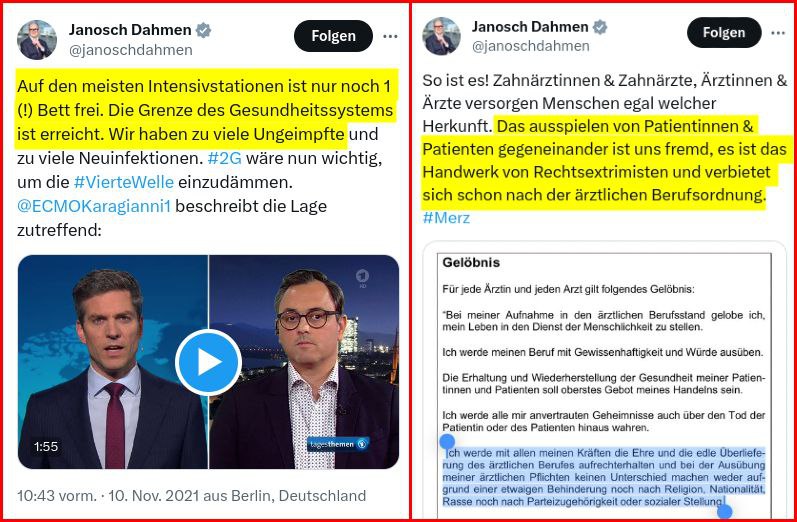Viewport: 797px width, 522px height.
Task: Open Janosch Dahmen's avatar in right tweet
Action: click(441, 36)
